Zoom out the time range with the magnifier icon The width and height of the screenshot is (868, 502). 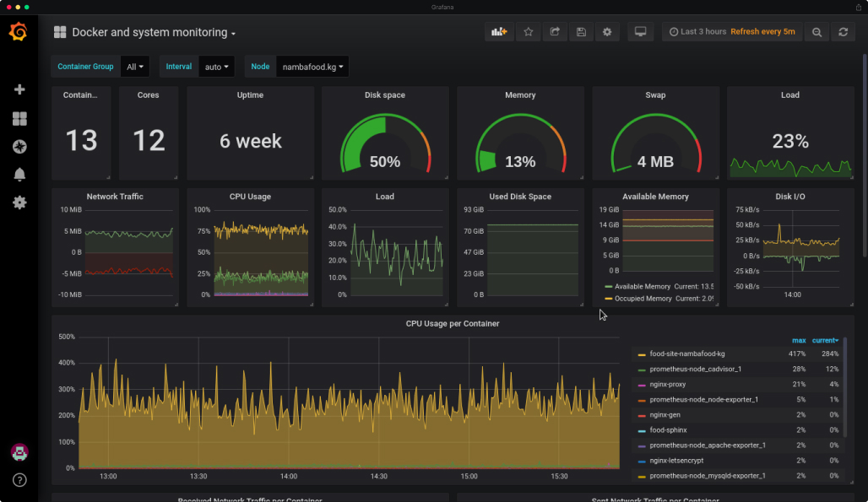click(x=816, y=31)
